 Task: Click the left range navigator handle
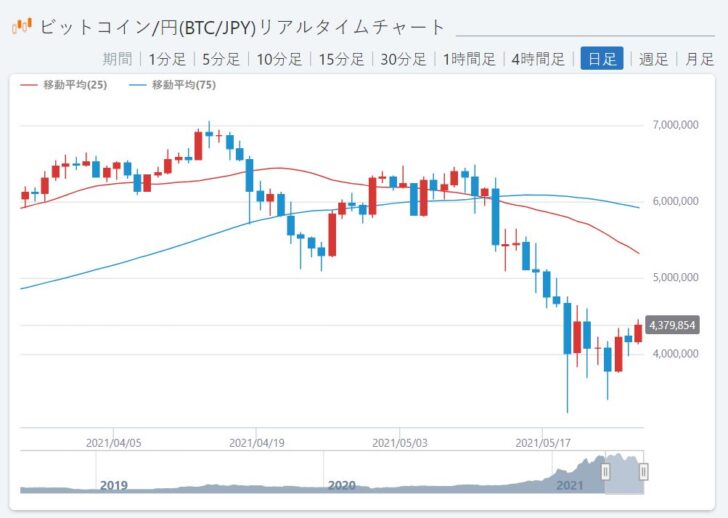coord(605,471)
